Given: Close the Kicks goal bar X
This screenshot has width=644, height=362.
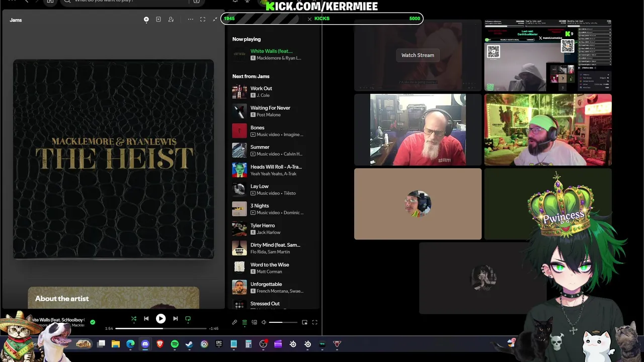Looking at the screenshot, I should tap(309, 19).
